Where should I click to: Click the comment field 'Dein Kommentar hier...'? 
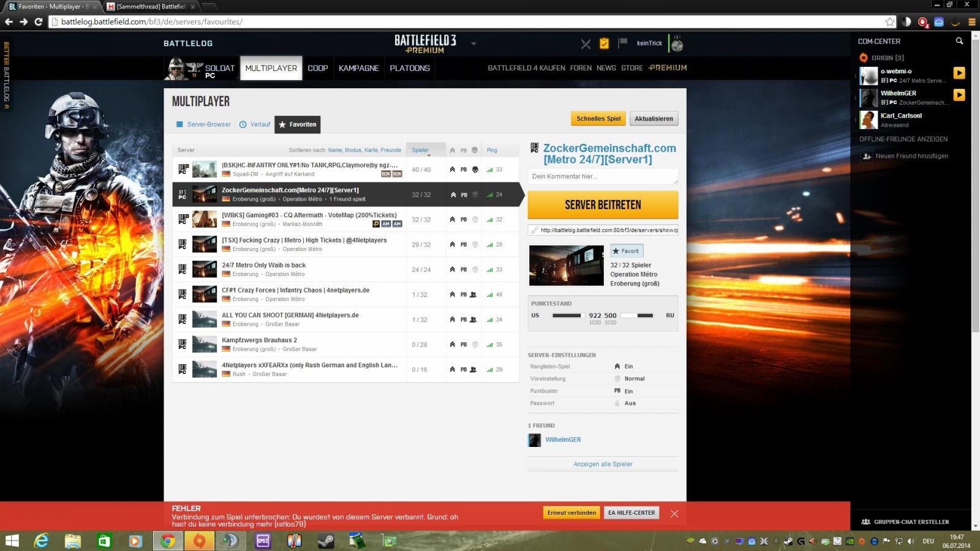coord(603,176)
